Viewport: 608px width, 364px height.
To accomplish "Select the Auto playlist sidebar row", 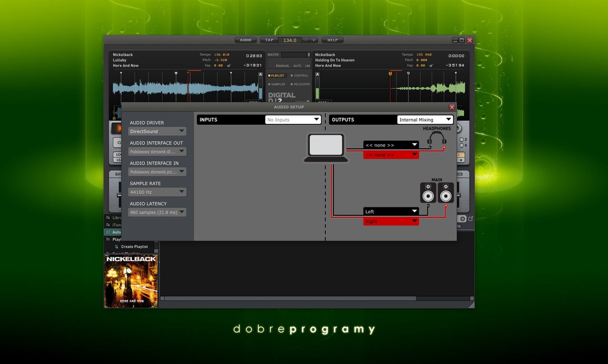I will point(113,232).
